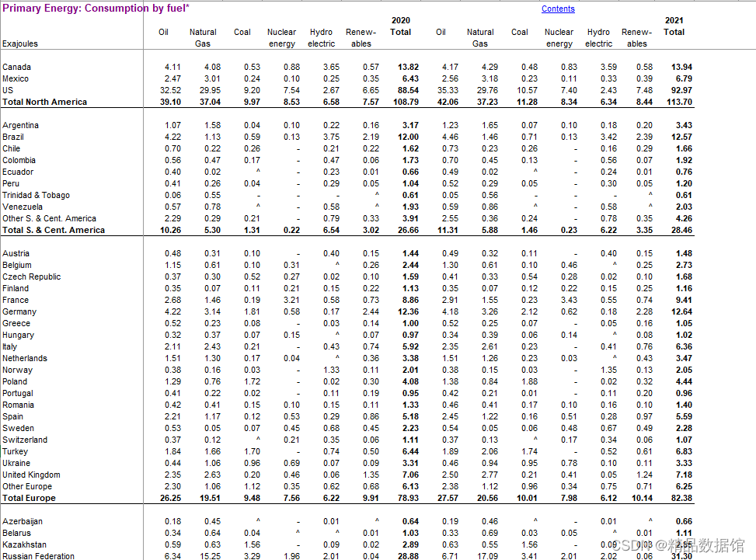Image resolution: width=756 pixels, height=560 pixels.
Task: Select the Portugal row label
Action: point(18,393)
